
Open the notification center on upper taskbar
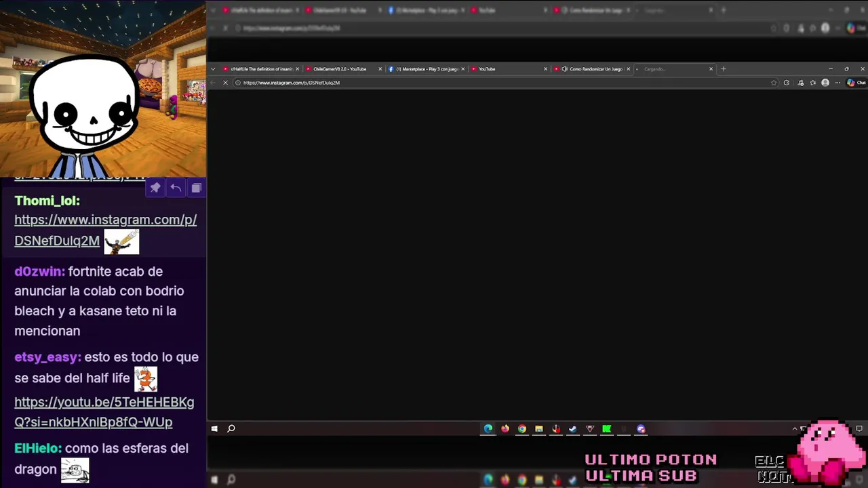[x=859, y=428]
